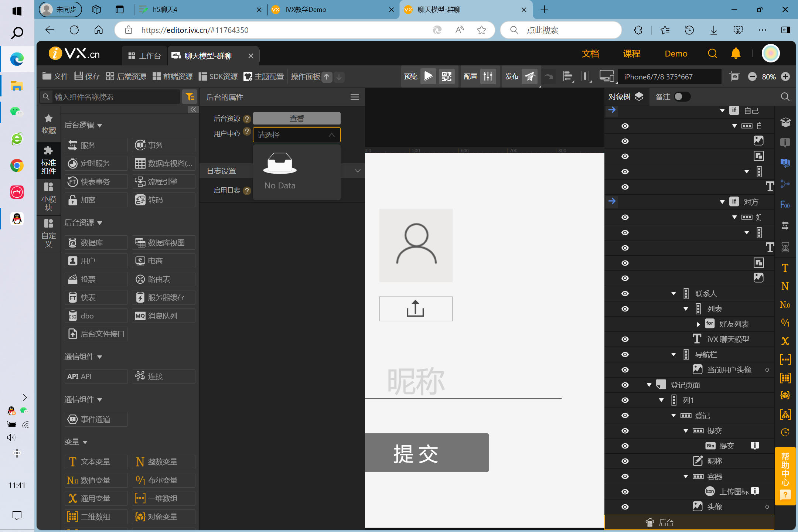The height and width of the screenshot is (532, 798).
Task: Toggle visibility of 上传图标 row
Action: point(625,491)
